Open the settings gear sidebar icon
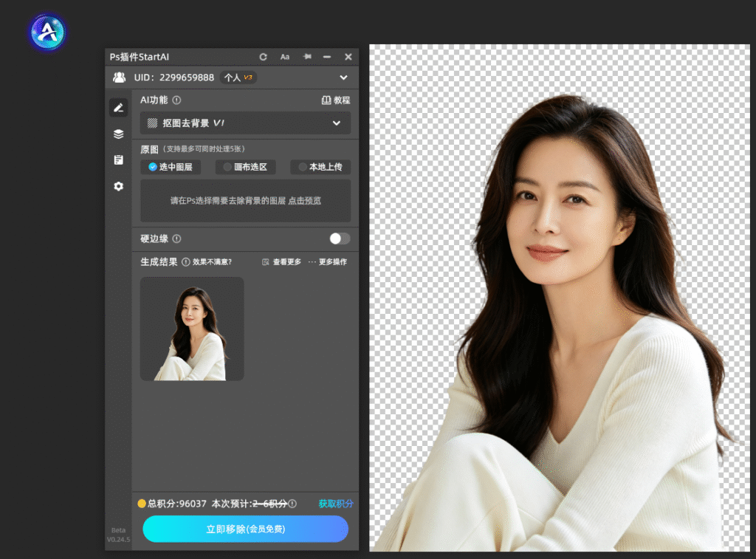This screenshot has height=559, width=756. point(119,186)
